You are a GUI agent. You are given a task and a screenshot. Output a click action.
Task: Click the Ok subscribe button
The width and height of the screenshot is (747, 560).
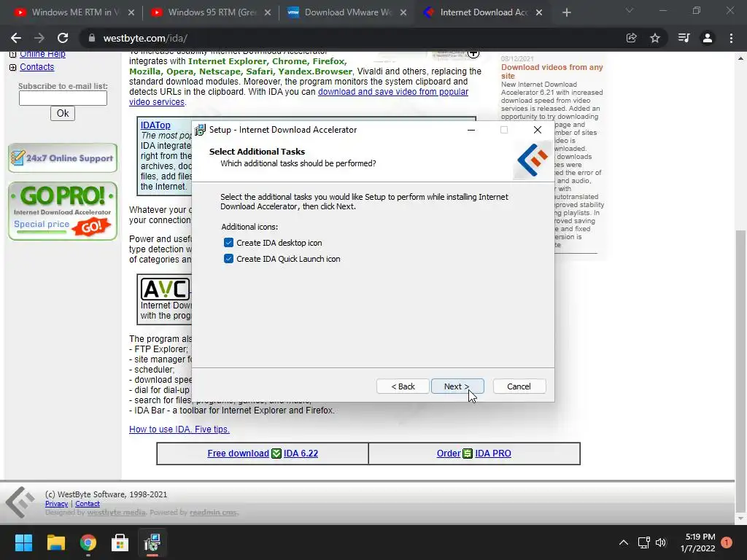tap(63, 113)
